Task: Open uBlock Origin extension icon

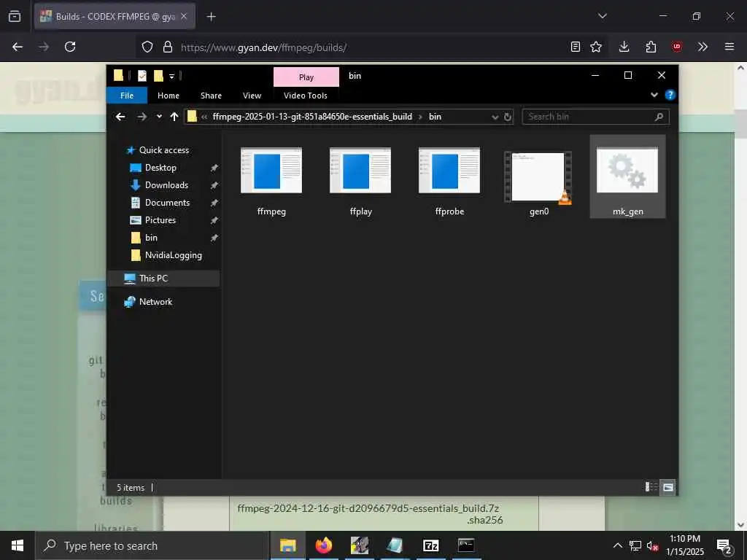Action: coord(677,47)
